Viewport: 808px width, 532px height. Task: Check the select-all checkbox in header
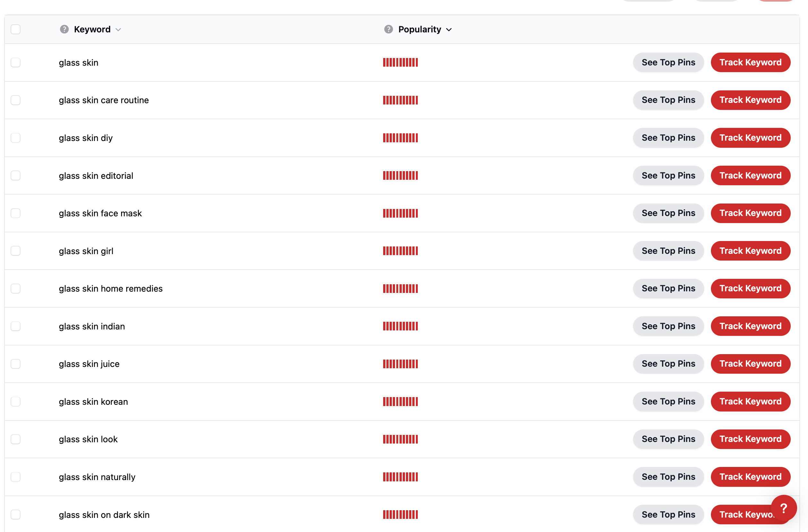pyautogui.click(x=16, y=29)
